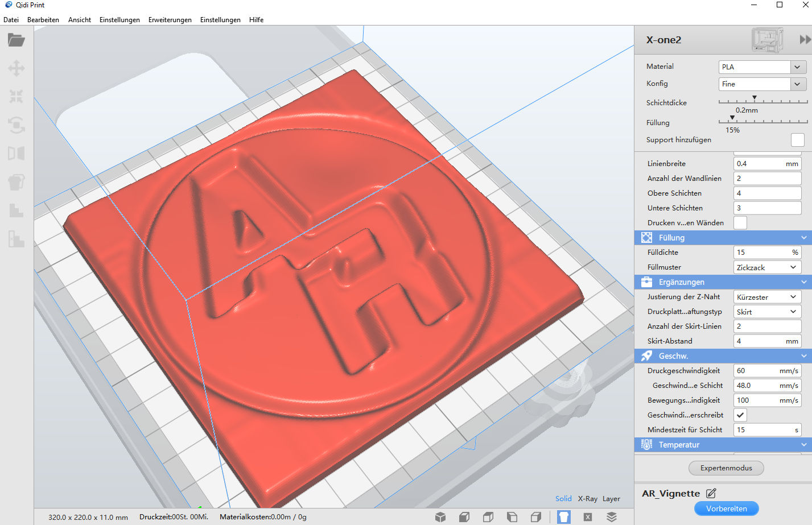Open the Druckplatt...aftungstyp Skirt dropdown
Viewport: 812px width, 525px height.
click(x=768, y=312)
